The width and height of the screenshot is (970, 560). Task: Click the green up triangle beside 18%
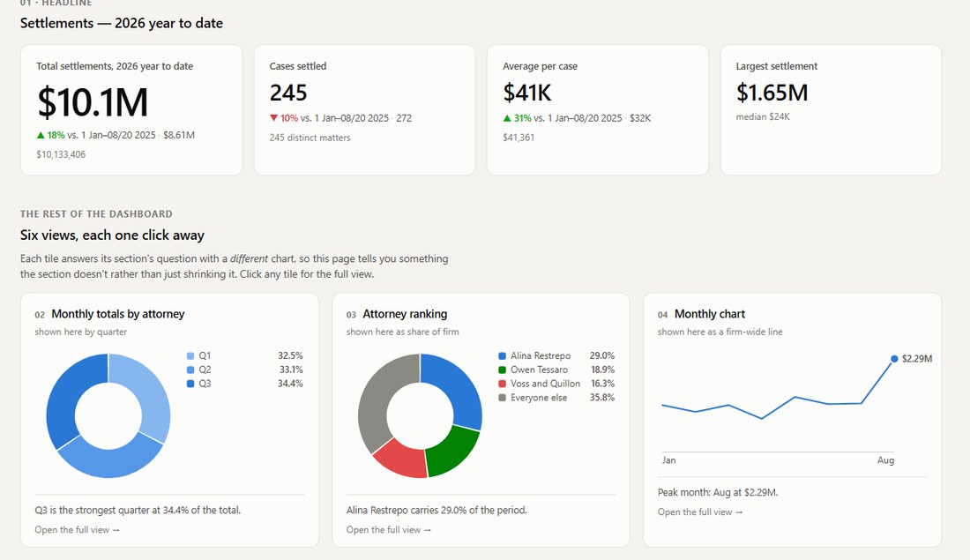point(41,135)
